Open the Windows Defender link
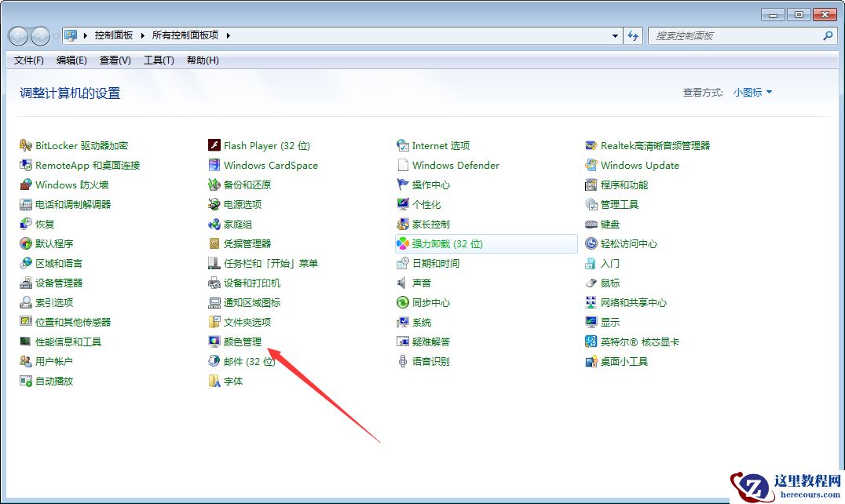The width and height of the screenshot is (845, 504). [x=455, y=166]
